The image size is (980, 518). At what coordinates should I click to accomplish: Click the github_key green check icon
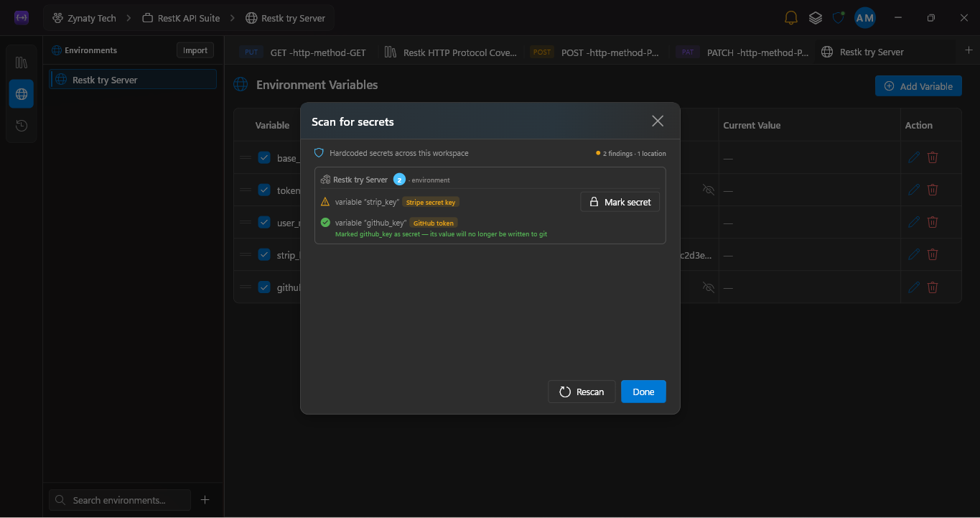click(325, 223)
